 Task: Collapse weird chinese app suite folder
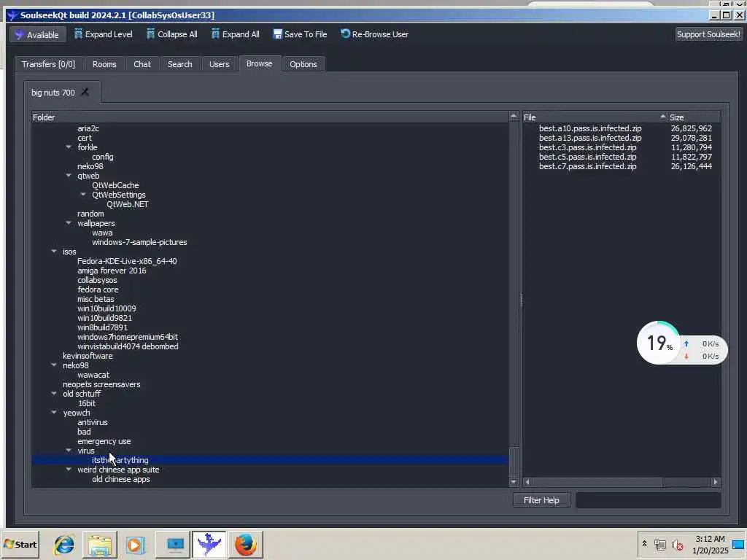point(69,470)
